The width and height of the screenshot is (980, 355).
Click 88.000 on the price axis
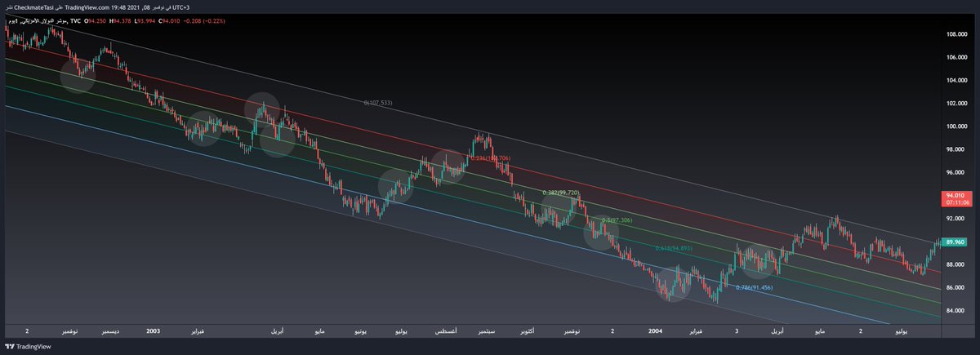point(957,264)
